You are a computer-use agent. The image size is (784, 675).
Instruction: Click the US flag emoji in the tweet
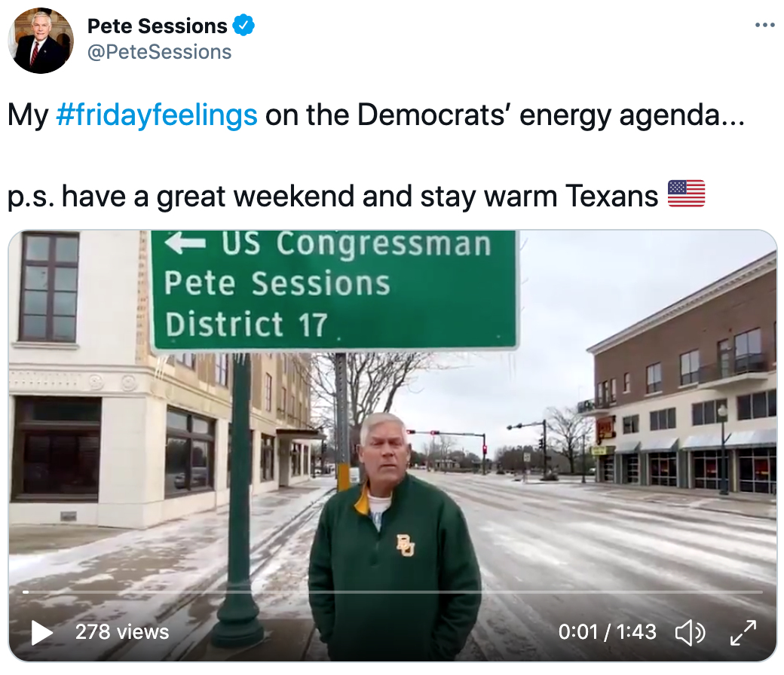(x=687, y=194)
